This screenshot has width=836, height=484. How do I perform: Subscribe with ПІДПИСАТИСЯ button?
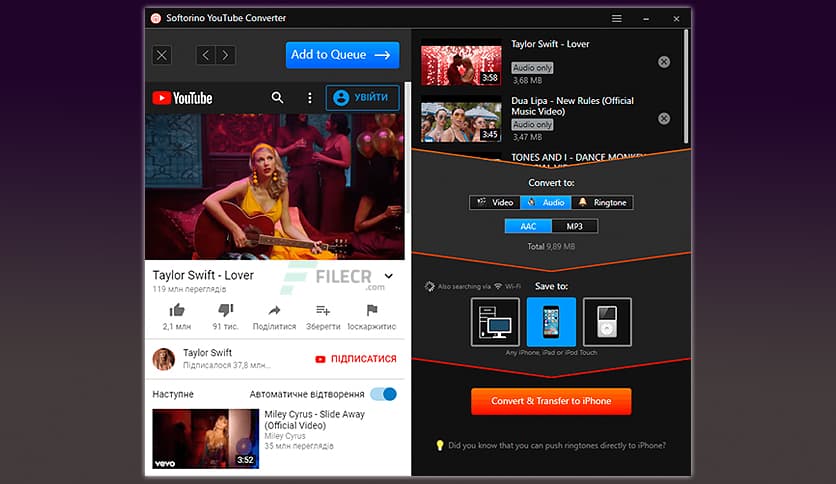[x=356, y=359]
